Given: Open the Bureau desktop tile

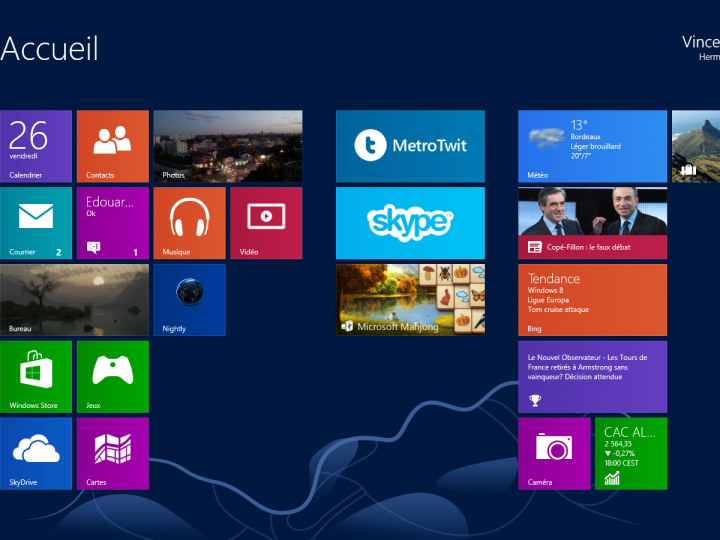Looking at the screenshot, I should click(74, 300).
